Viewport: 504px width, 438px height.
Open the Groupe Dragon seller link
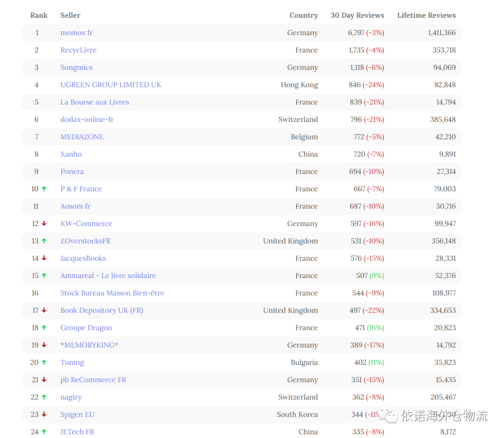tap(86, 328)
